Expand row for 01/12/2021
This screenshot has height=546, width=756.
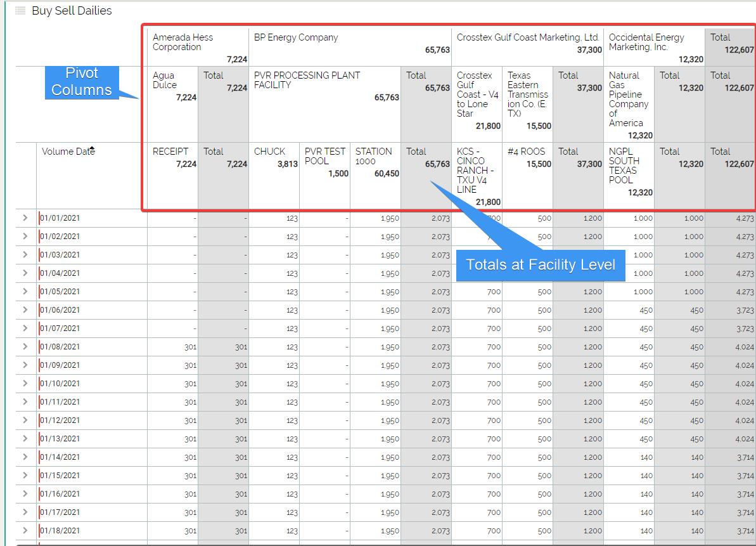pos(25,420)
